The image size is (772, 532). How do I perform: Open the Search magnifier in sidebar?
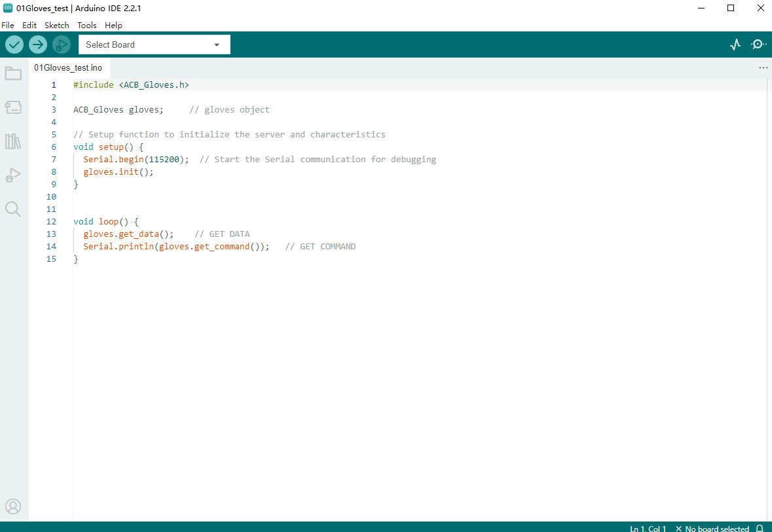coord(13,209)
